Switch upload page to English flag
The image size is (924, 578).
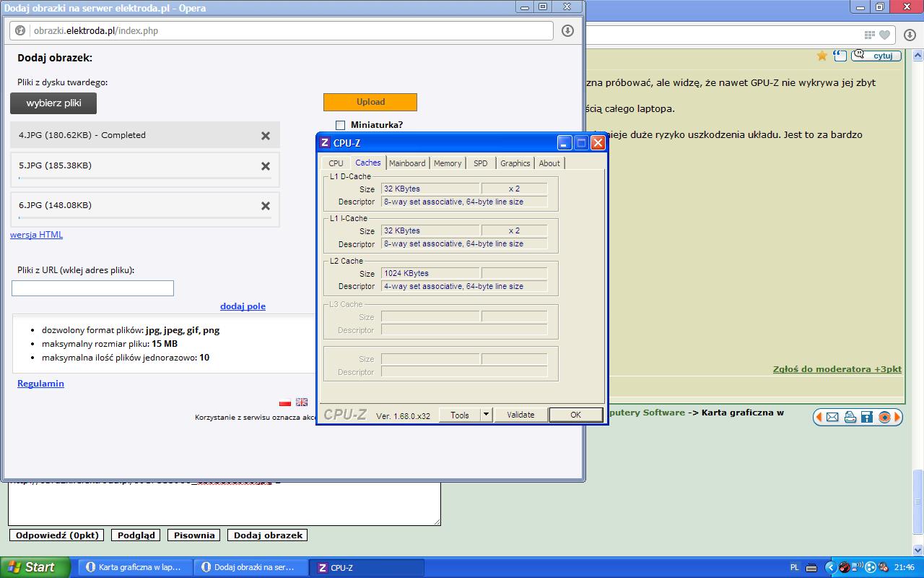pos(302,402)
